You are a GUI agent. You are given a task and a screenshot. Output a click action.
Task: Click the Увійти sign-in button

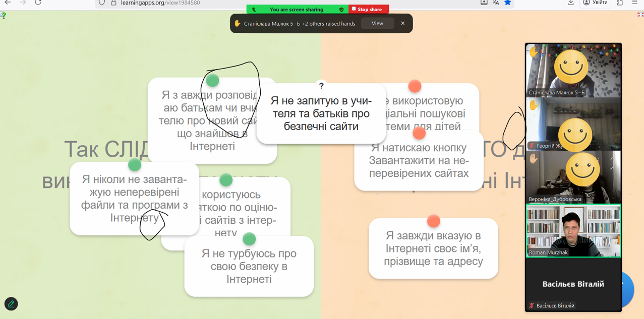tap(595, 3)
